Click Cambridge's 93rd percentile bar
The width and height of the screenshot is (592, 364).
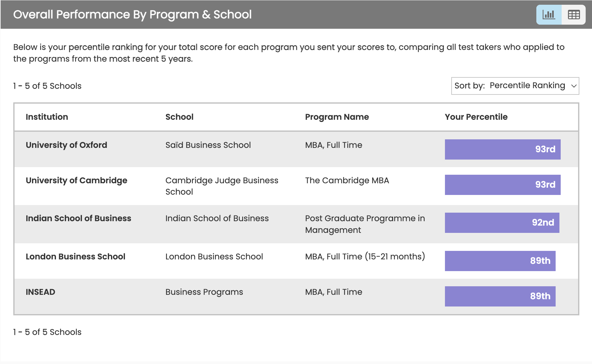503,185
